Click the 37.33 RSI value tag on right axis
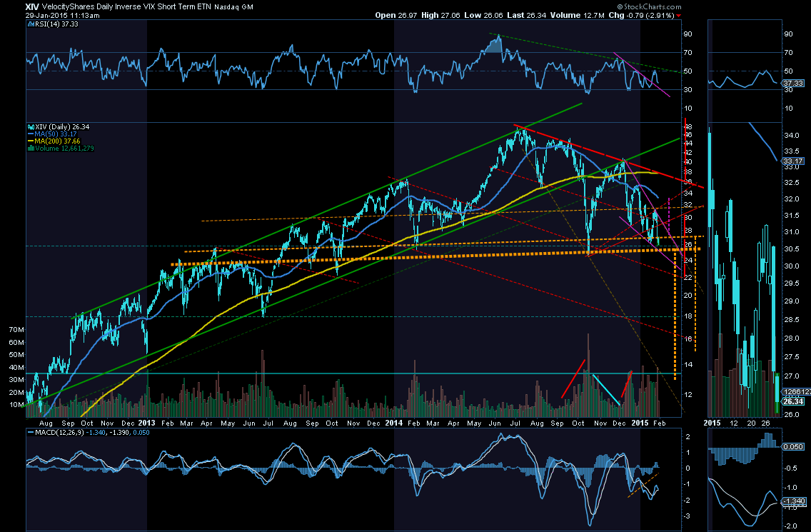Viewport: 811px width, 532px height. point(793,84)
